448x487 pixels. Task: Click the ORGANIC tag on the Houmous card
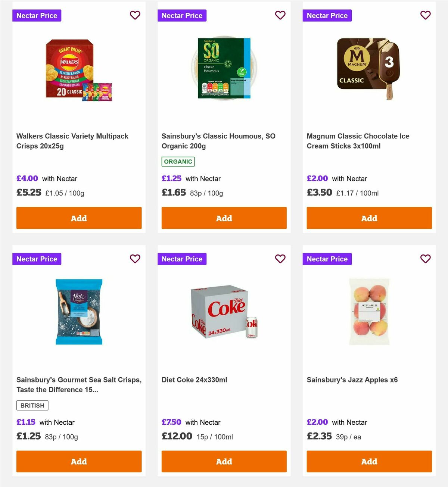pos(178,161)
